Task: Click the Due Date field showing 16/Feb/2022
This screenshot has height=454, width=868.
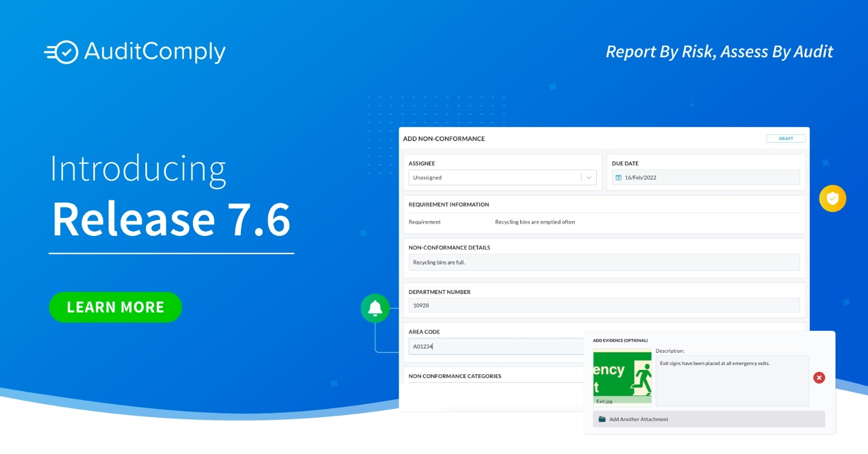Action: tap(706, 177)
